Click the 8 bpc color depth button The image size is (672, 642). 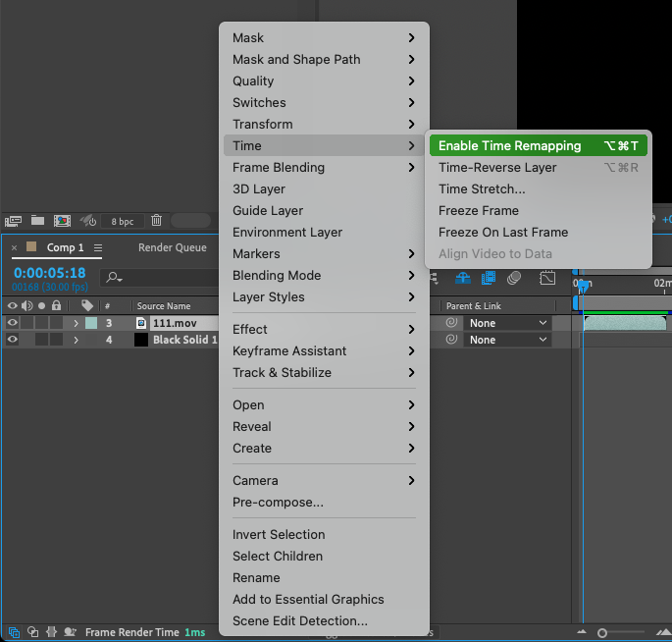point(122,221)
